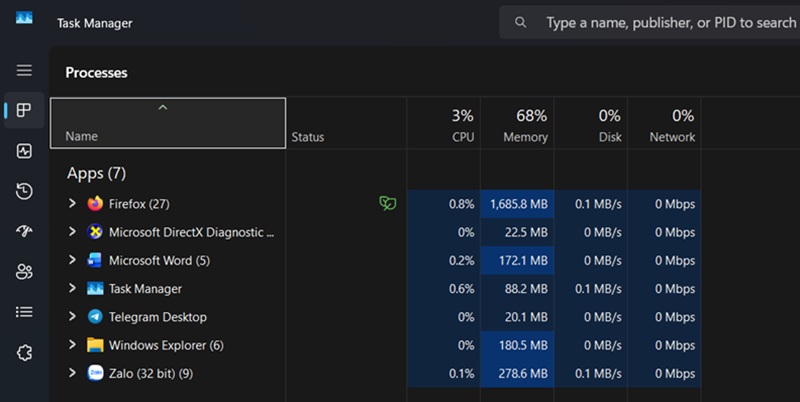Click Firefox CPU value 0.8%

(461, 204)
